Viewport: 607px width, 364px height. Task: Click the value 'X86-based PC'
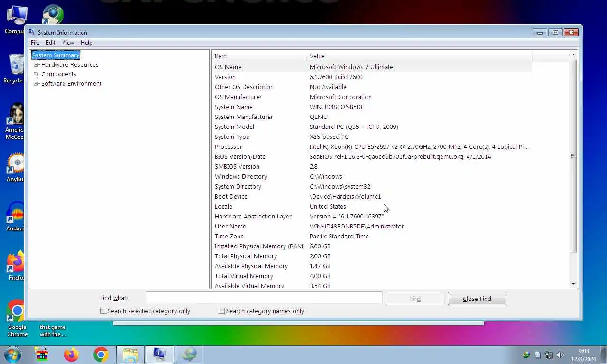point(329,136)
